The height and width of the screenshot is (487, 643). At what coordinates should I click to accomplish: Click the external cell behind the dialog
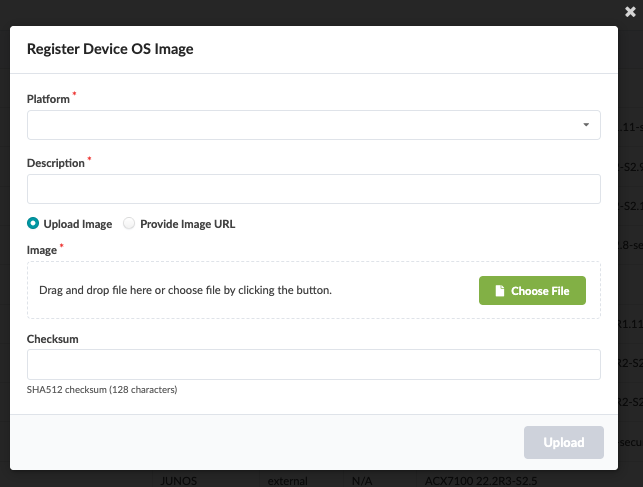(x=287, y=481)
